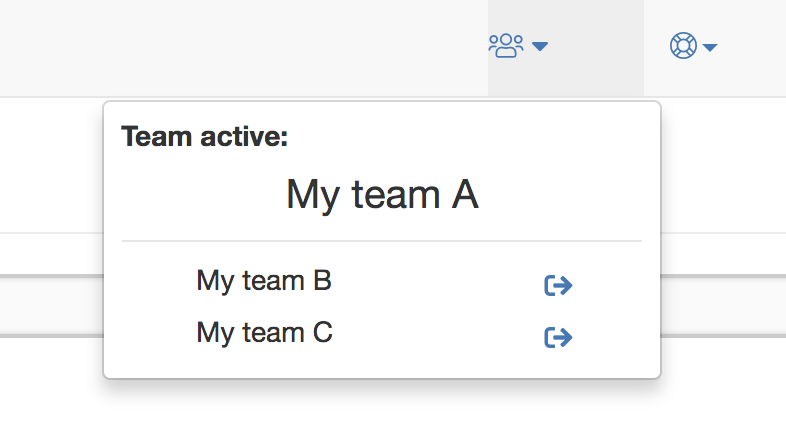Click blank white area below the popup
Viewport: 786px width, 434px height.
(x=382, y=408)
